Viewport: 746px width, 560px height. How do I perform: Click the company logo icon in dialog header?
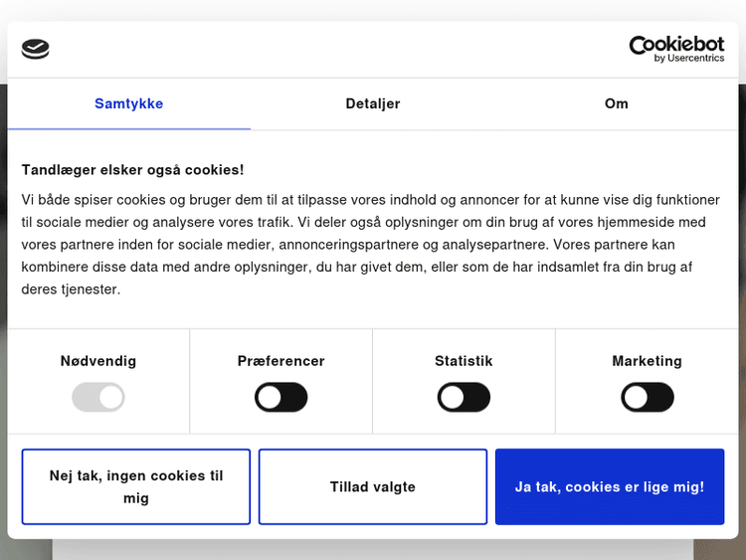[35, 49]
